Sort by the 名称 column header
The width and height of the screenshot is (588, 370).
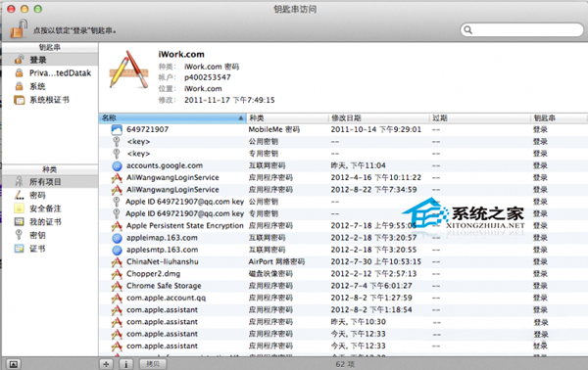click(172, 118)
